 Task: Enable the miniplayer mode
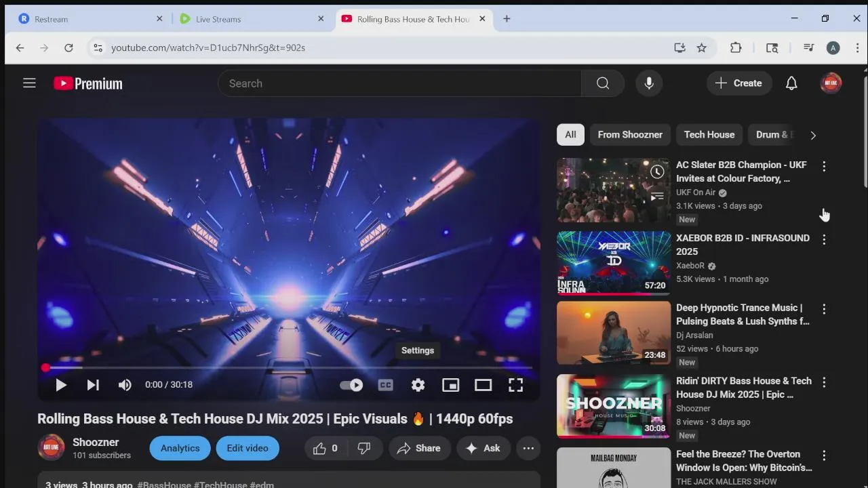tap(450, 385)
